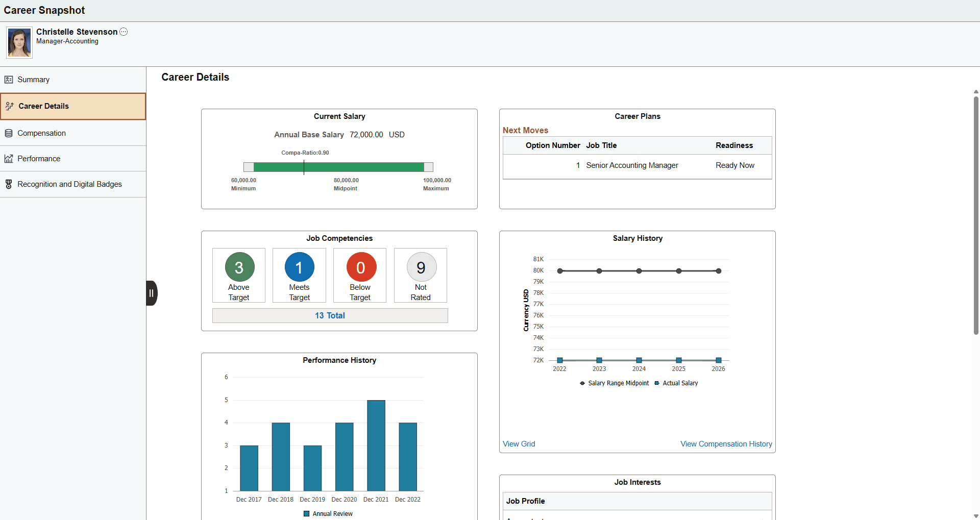The width and height of the screenshot is (980, 520).
Task: Open the Summary tab
Action: click(73, 80)
